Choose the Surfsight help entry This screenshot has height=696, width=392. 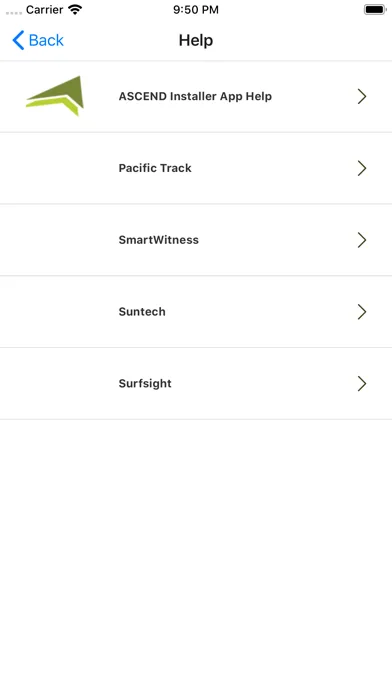(196, 384)
